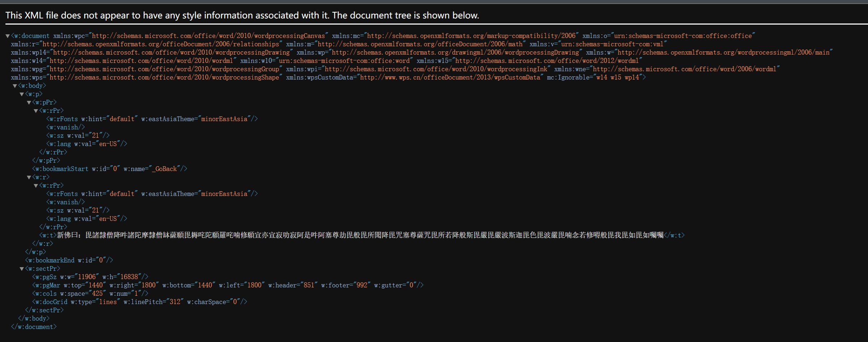Click the closing w:sectPr tag
The image size is (868, 342).
click(44, 310)
